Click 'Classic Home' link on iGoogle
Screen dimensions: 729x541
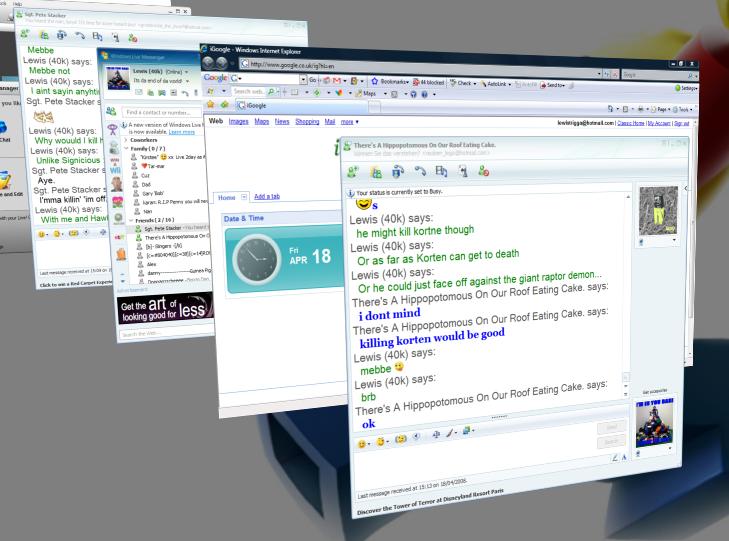pyautogui.click(x=631, y=123)
